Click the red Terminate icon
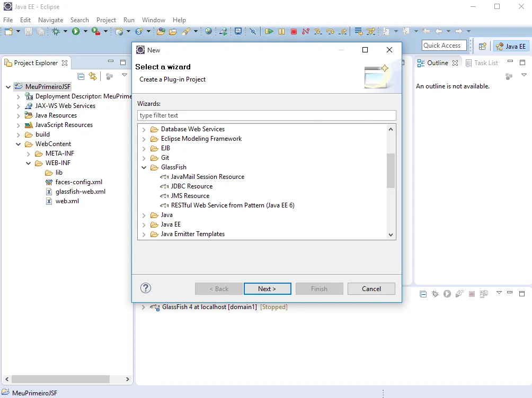532x398 pixels. pos(294,32)
